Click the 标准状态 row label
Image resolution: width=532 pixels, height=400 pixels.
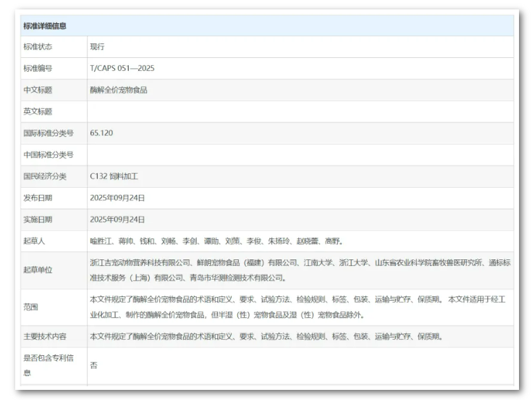38,47
